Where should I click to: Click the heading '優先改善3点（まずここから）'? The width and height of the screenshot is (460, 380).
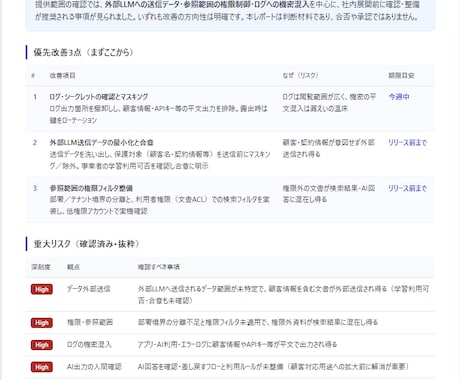pyautogui.click(x=83, y=52)
